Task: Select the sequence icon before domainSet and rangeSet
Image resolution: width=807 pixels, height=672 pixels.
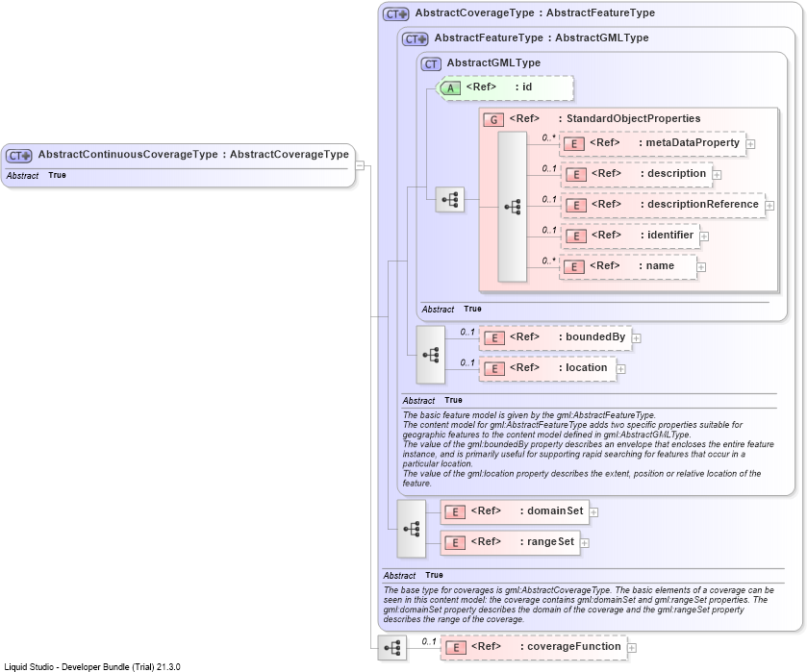Action: pyautogui.click(x=412, y=529)
